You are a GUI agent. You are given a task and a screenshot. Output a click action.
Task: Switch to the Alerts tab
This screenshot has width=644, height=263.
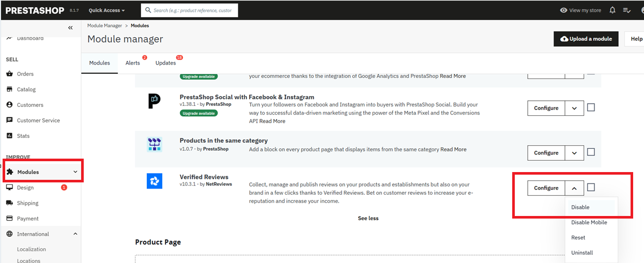pyautogui.click(x=133, y=63)
